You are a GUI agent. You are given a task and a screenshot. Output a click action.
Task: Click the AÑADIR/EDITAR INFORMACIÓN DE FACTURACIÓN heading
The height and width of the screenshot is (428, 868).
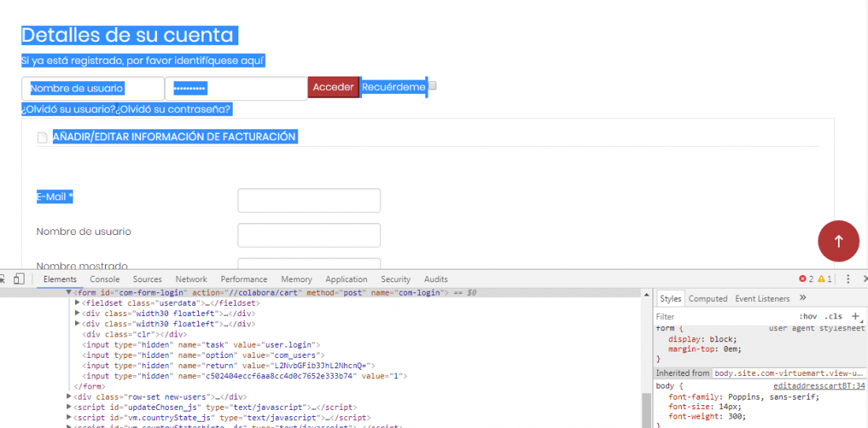pyautogui.click(x=174, y=136)
